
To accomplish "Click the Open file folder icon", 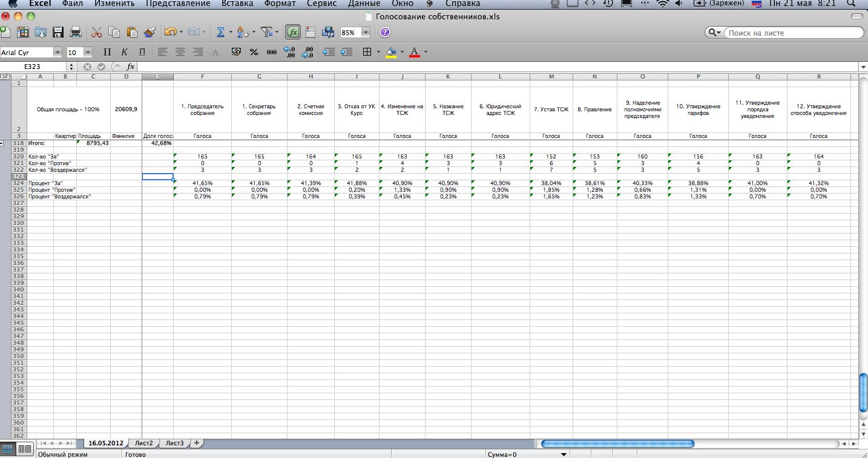I will point(41,32).
